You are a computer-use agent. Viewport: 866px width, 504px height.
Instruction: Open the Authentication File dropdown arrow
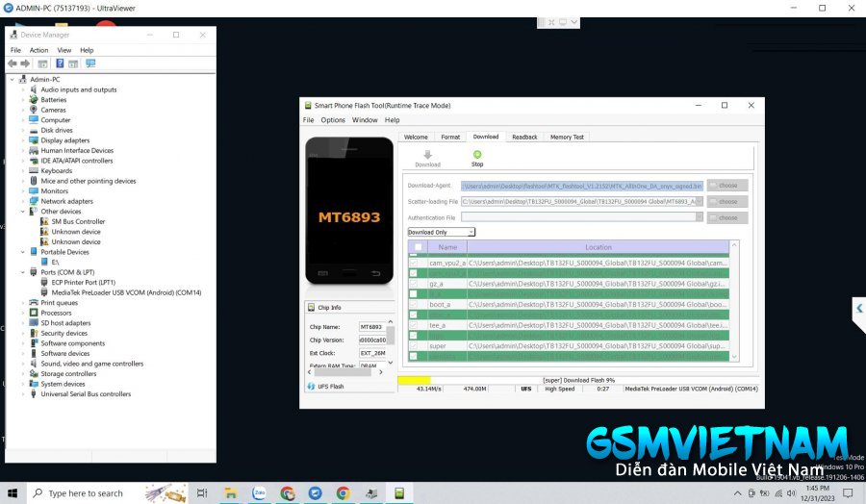pos(700,217)
